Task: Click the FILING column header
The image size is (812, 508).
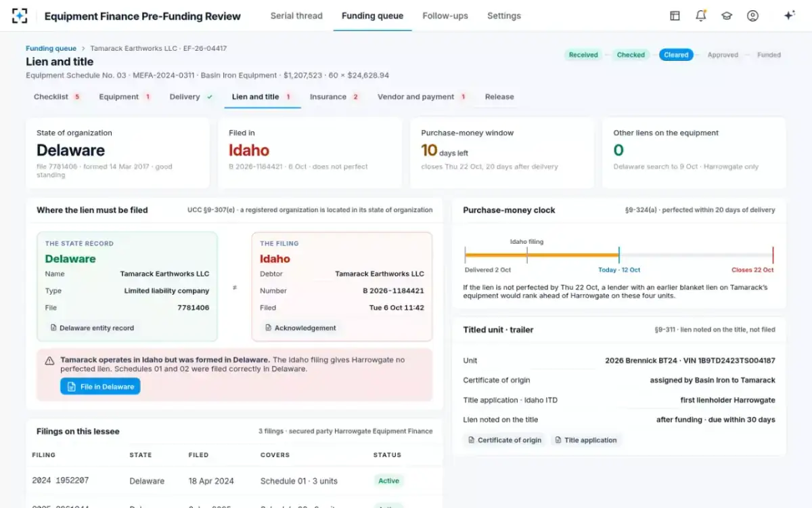Action: click(44, 455)
